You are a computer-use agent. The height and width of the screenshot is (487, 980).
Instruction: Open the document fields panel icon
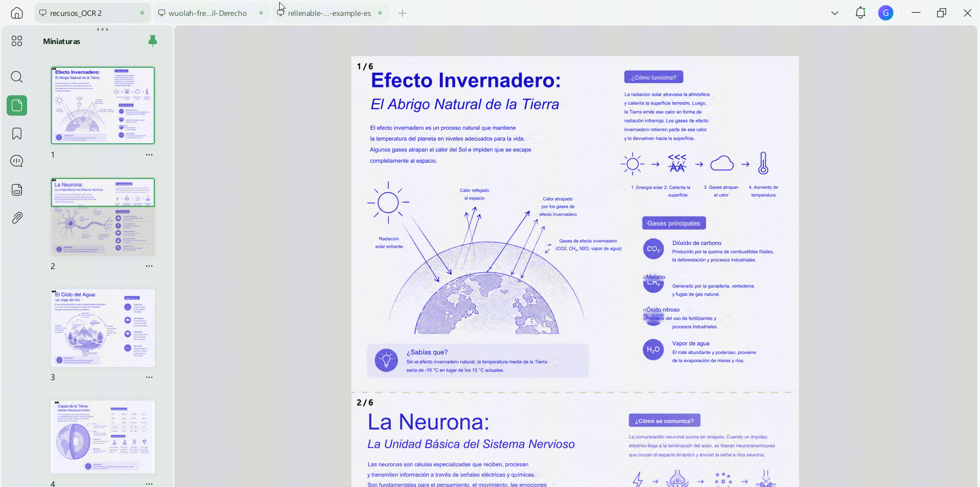(17, 190)
